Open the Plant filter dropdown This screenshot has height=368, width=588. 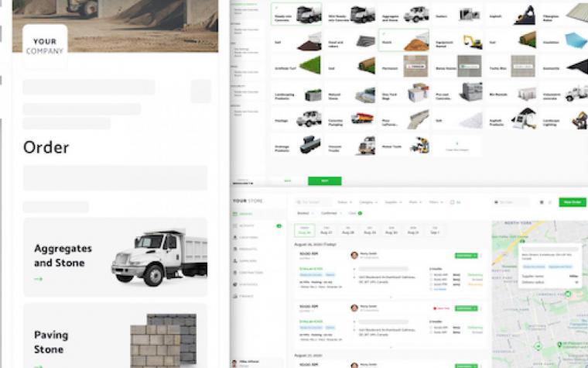click(x=415, y=202)
